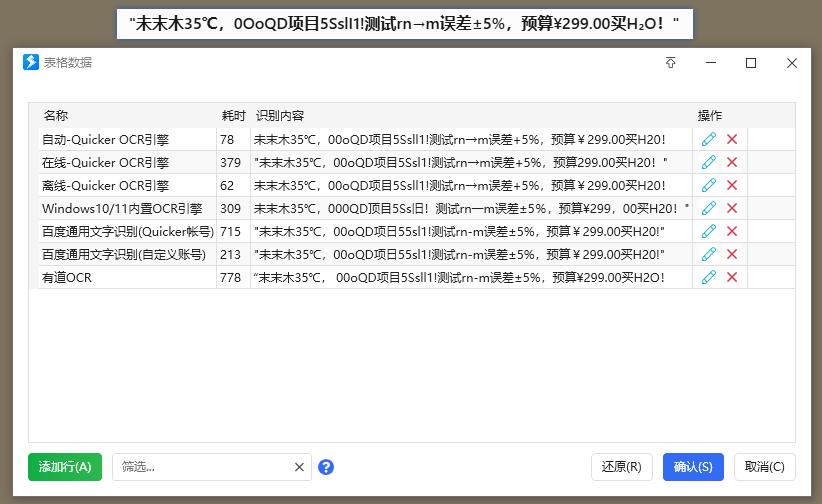
Task: Click the 耗时 value 309
Action: (x=230, y=208)
